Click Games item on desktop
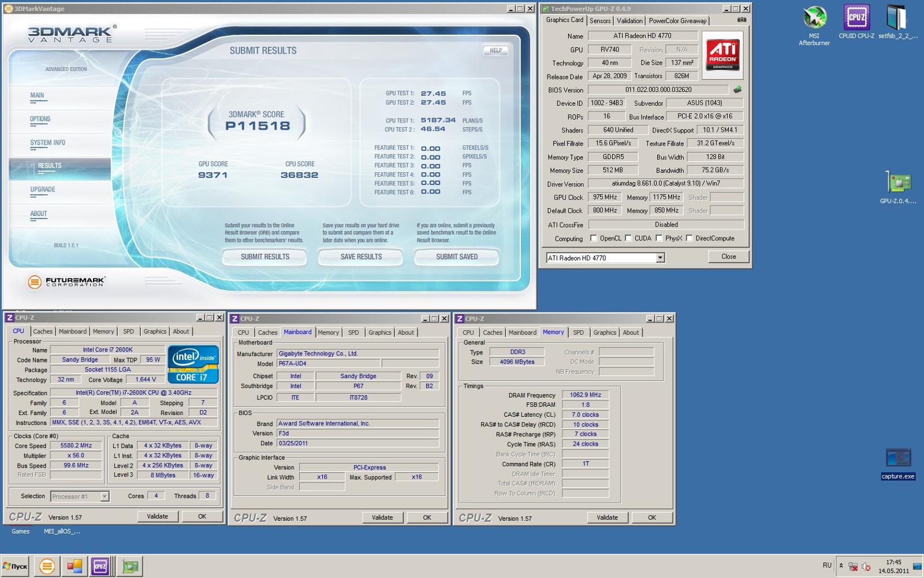The width and height of the screenshot is (924, 578). click(20, 531)
